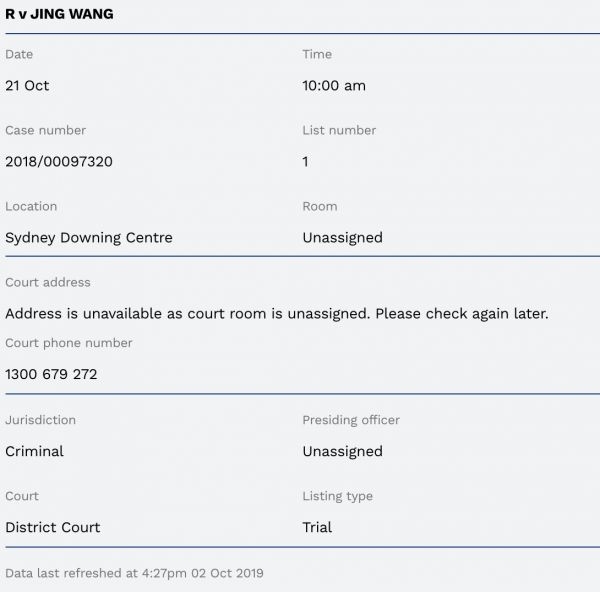Click the Jurisdiction label
Image resolution: width=600 pixels, height=592 pixels.
click(x=40, y=420)
